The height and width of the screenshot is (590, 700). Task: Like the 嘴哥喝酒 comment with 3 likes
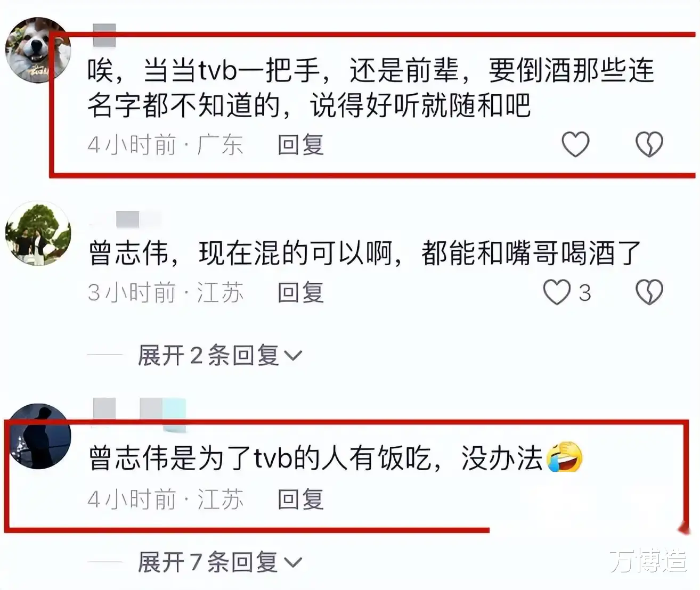point(557,292)
